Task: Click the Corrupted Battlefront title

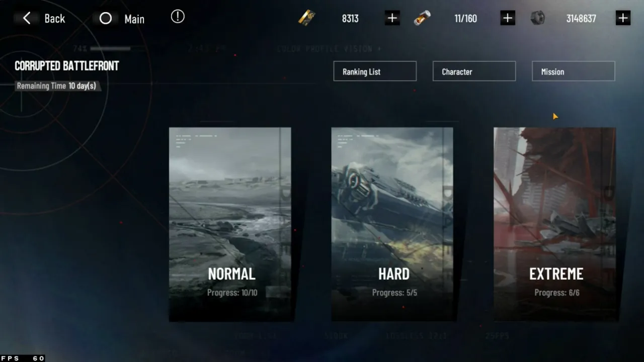Action: click(x=66, y=66)
